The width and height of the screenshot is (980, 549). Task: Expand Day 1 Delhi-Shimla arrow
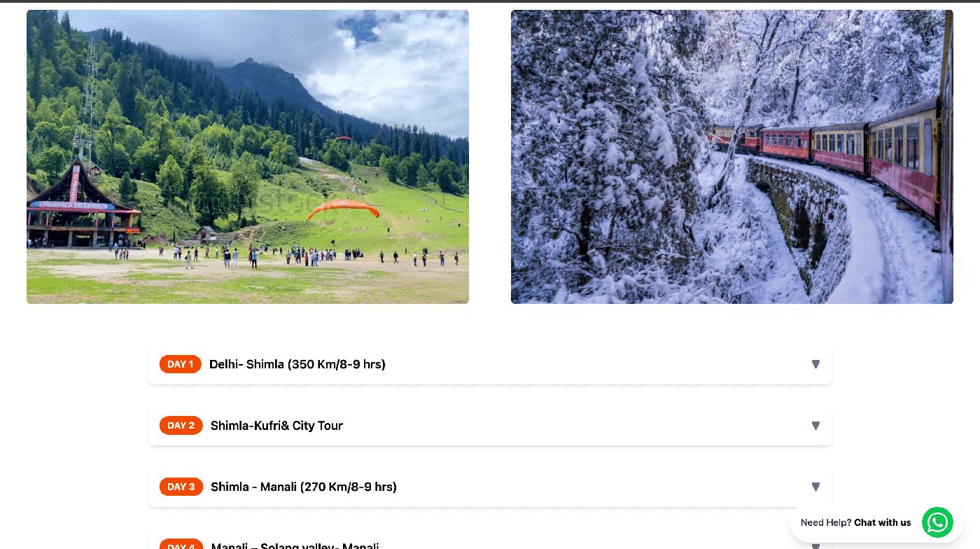point(815,364)
